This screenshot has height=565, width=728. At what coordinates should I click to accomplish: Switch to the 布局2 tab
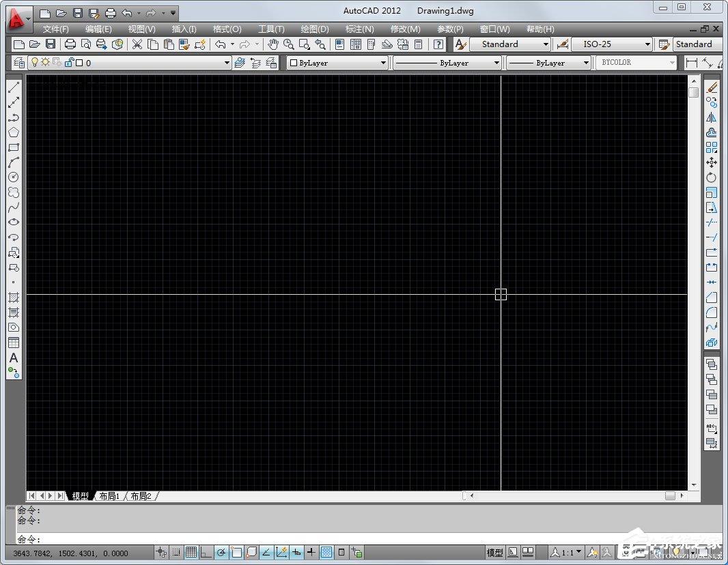click(x=141, y=496)
